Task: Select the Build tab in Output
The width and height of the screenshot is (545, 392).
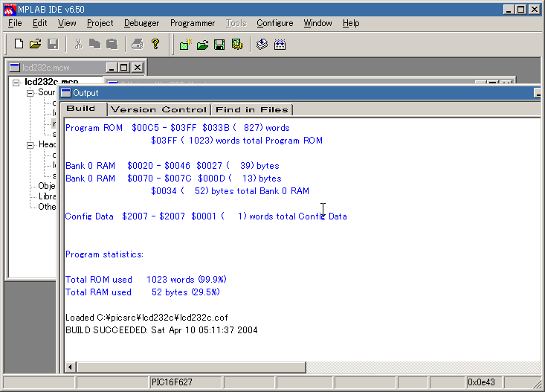Action: pyautogui.click(x=83, y=109)
